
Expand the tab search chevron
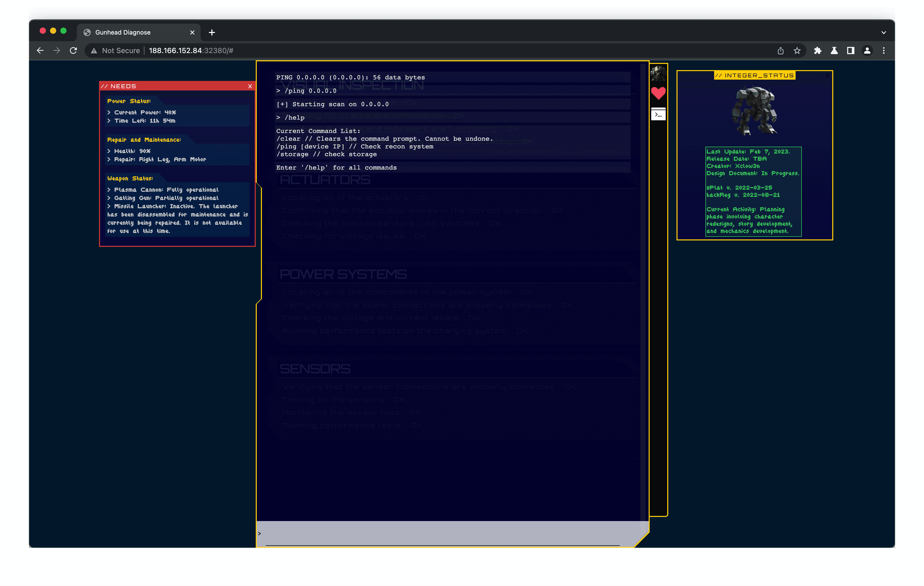click(x=884, y=32)
